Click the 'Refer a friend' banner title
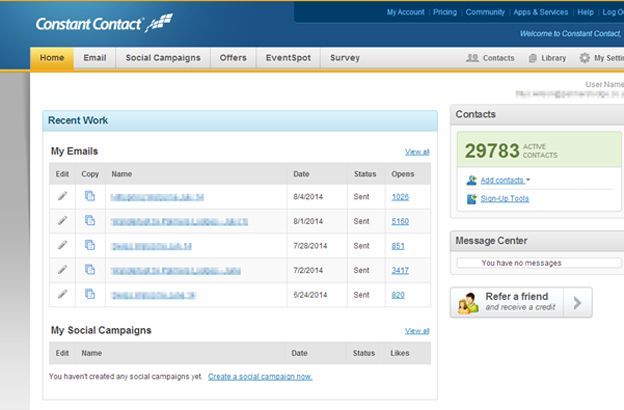624x410 pixels. (517, 297)
